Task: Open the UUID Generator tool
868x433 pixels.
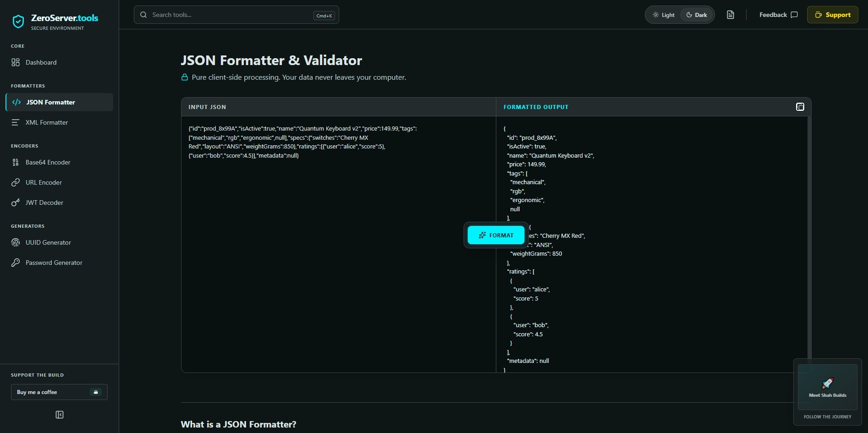Action: click(59, 242)
